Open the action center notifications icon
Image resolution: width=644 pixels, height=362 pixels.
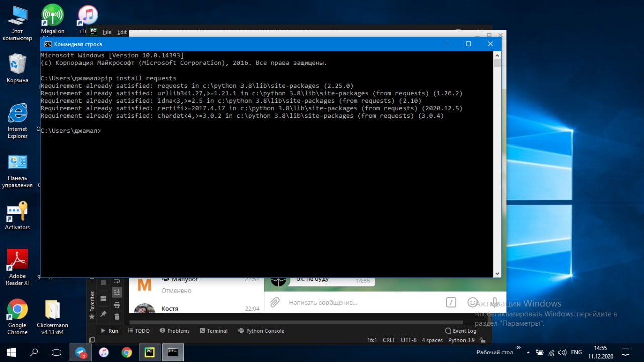[x=626, y=352]
